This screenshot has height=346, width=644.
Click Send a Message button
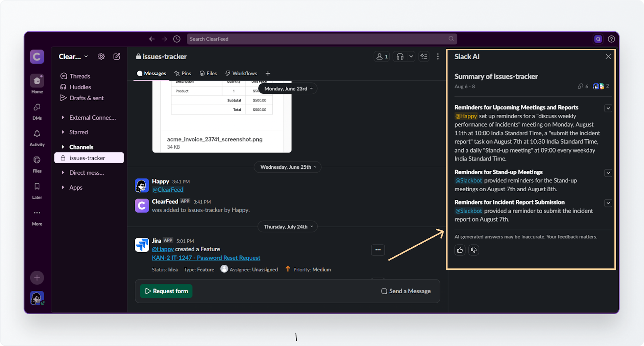406,291
